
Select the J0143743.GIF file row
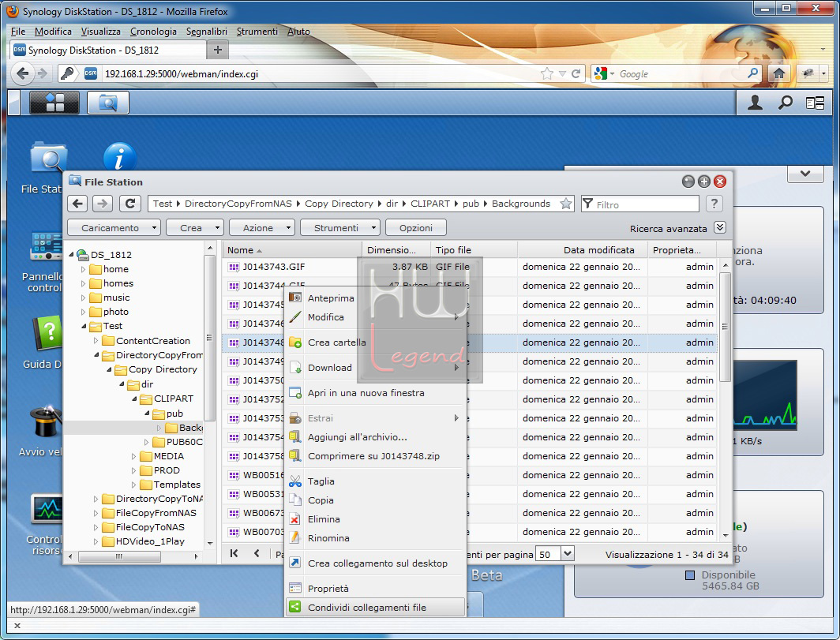(x=469, y=267)
